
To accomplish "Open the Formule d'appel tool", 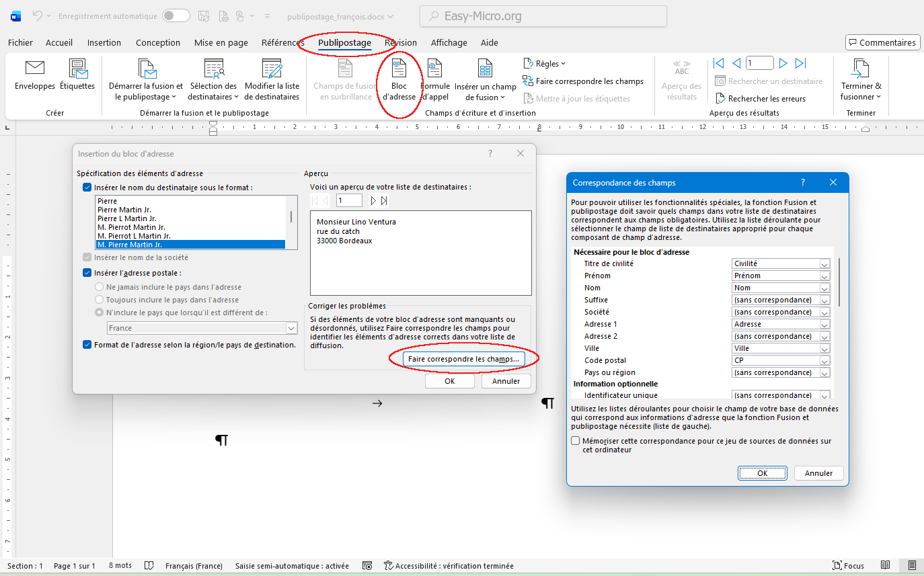I will 436,79.
